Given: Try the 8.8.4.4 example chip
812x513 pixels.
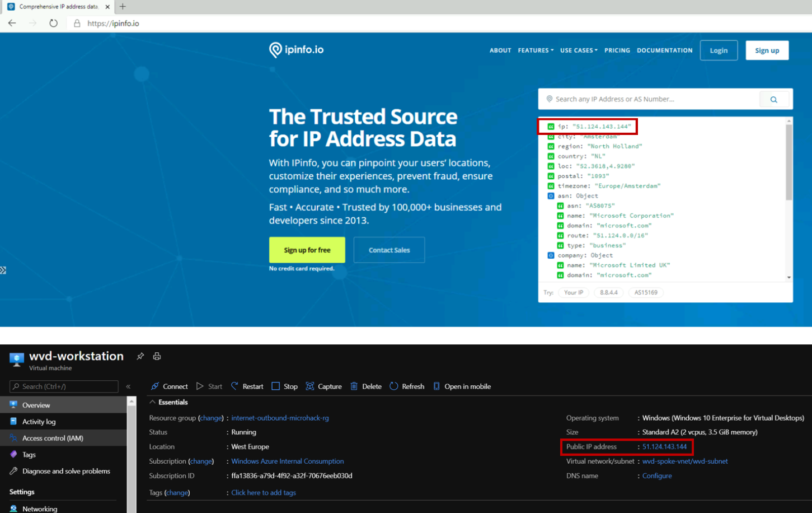Looking at the screenshot, I should (x=609, y=292).
